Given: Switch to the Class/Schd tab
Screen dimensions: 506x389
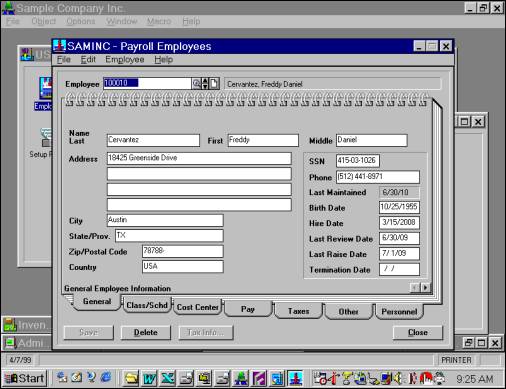Looking at the screenshot, I should click(x=147, y=305).
